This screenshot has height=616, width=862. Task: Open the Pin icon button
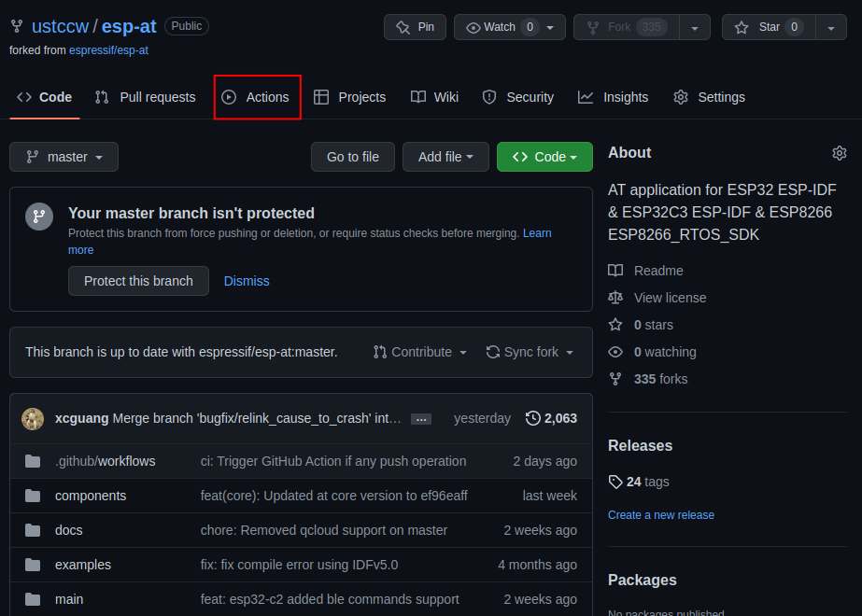click(x=402, y=27)
